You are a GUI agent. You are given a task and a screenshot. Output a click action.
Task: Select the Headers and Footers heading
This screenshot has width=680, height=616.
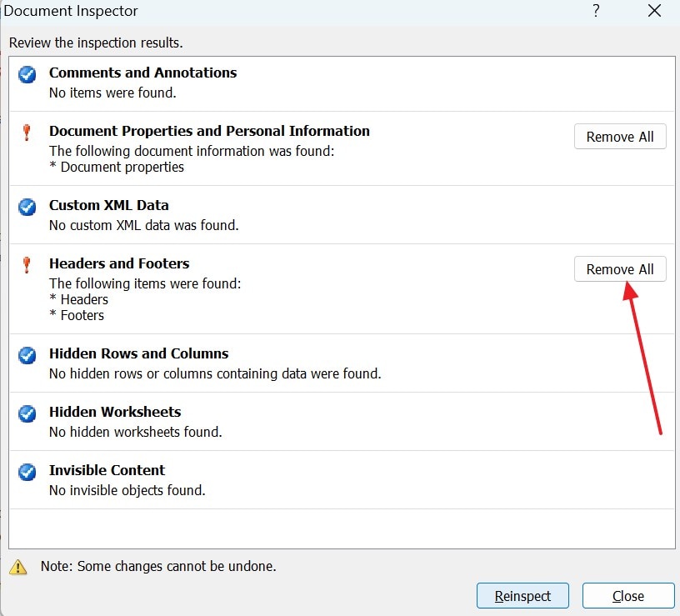tap(119, 263)
